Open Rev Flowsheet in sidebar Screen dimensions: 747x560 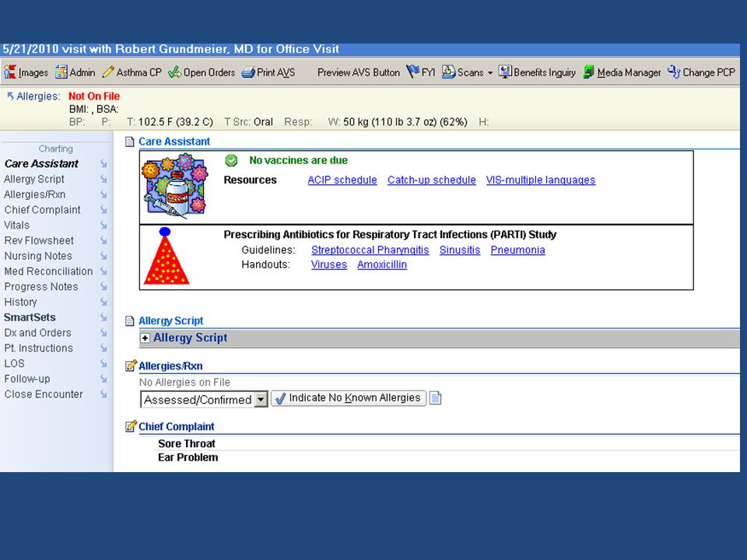point(39,240)
